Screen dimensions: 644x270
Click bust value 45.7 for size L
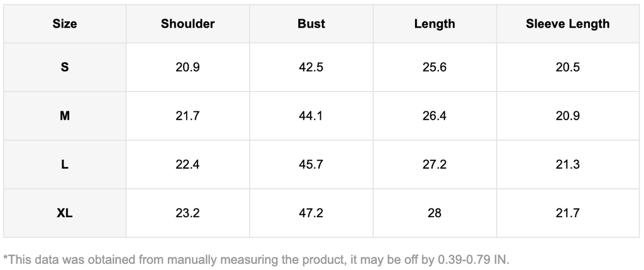(x=311, y=164)
